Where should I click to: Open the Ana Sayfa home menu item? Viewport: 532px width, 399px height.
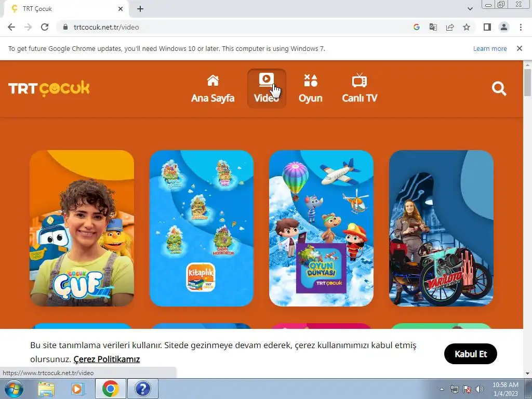212,88
